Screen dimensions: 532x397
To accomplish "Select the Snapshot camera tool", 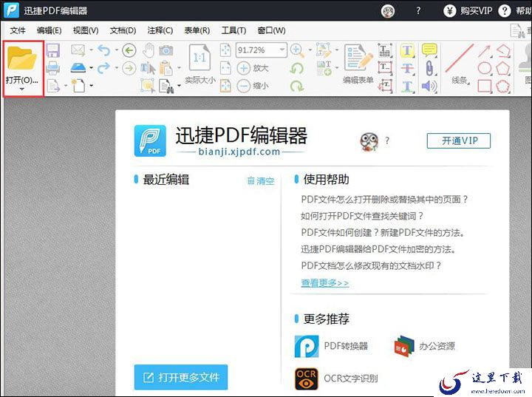I will [166, 50].
